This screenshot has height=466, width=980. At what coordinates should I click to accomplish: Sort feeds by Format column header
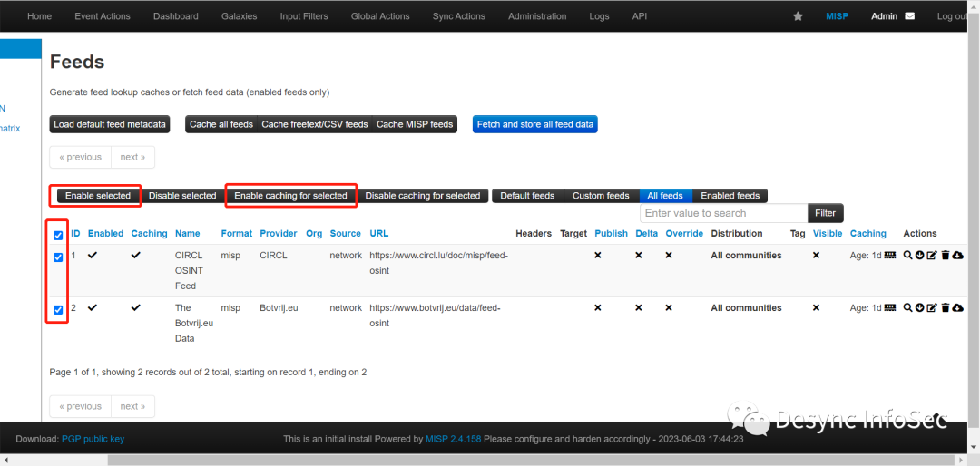(236, 233)
